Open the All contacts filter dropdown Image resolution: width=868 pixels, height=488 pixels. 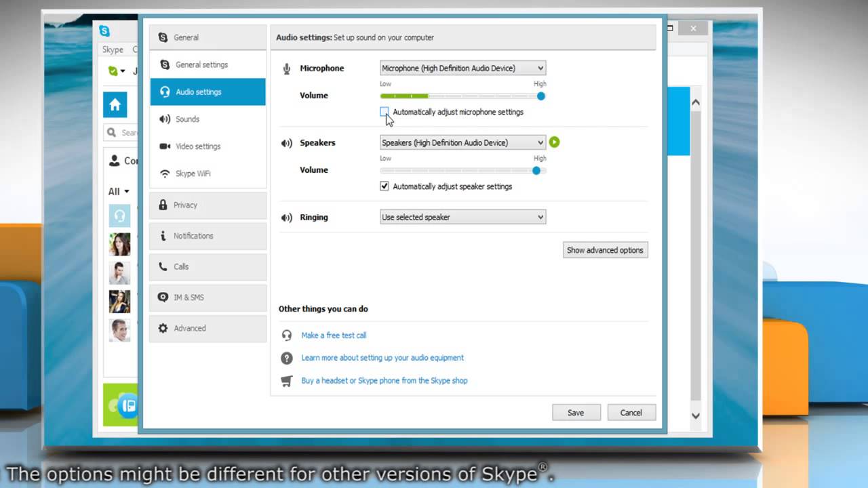(x=119, y=192)
